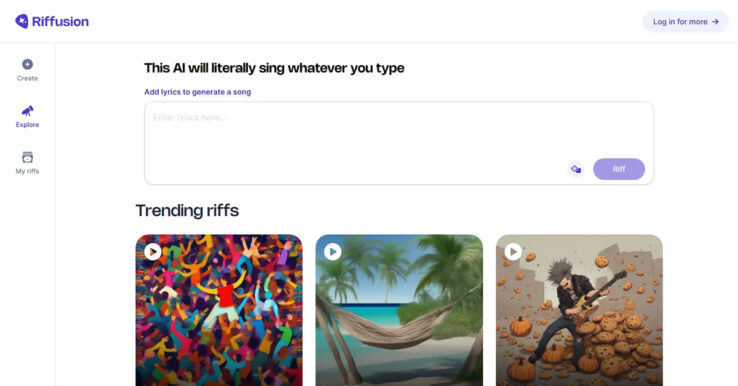Select the Create label in sidebar
This screenshot has width=738, height=386.
(27, 78)
